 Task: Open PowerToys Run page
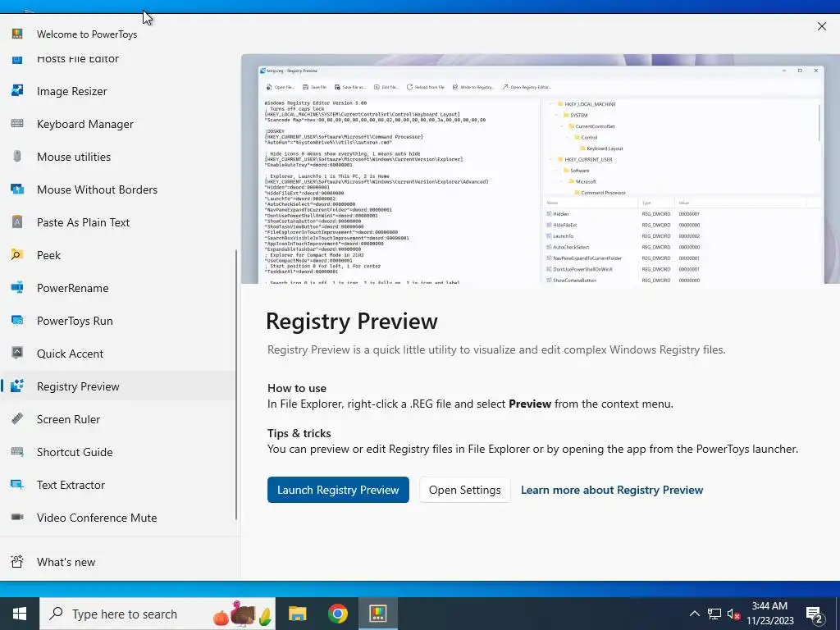[x=118, y=321]
